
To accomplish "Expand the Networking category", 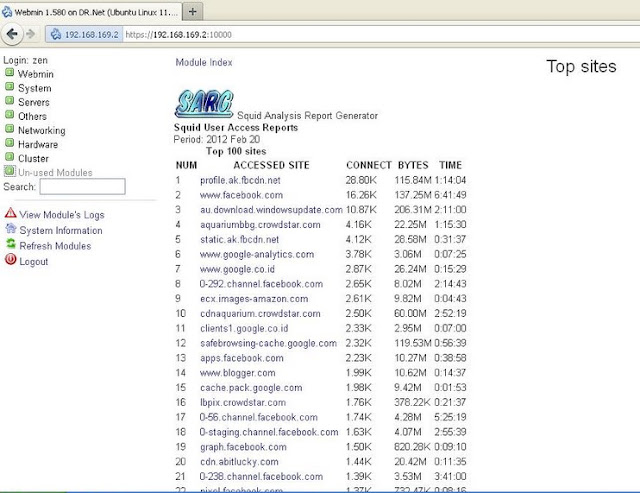I will click(x=42, y=130).
